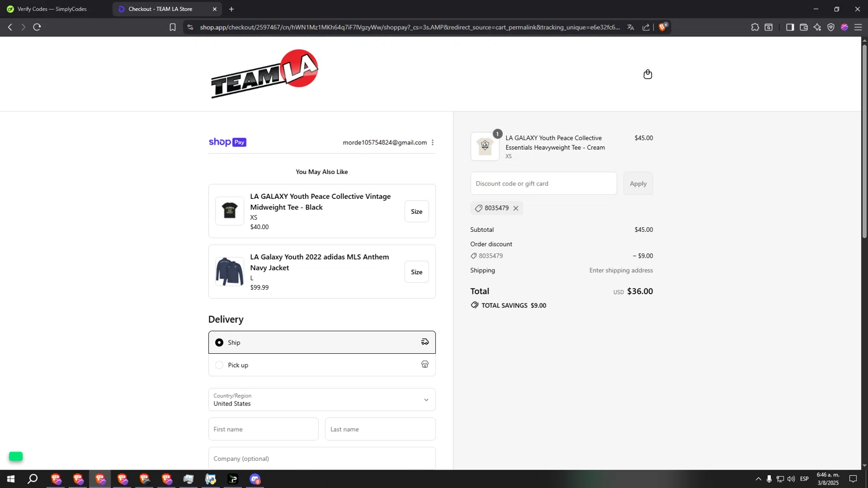This screenshot has height=488, width=868.
Task: Reload the checkout page
Action: (37, 27)
